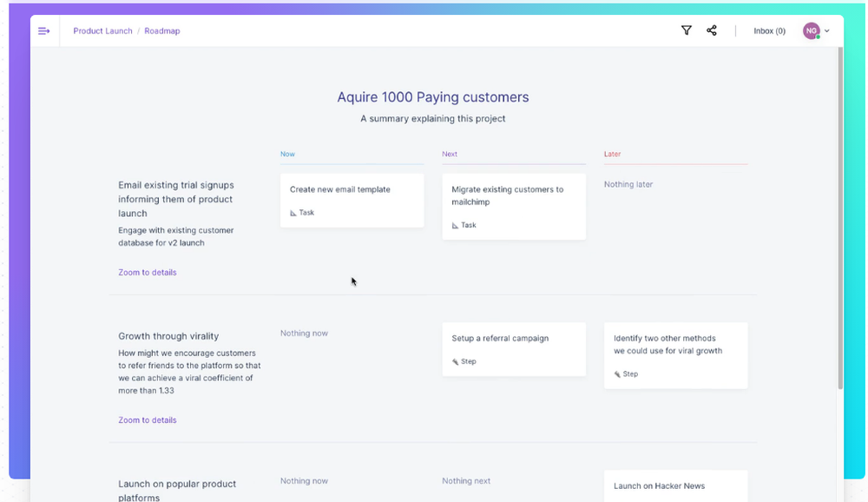The image size is (868, 502).
Task: Click Step icon on Setup a referral campaign card
Action: (x=456, y=362)
